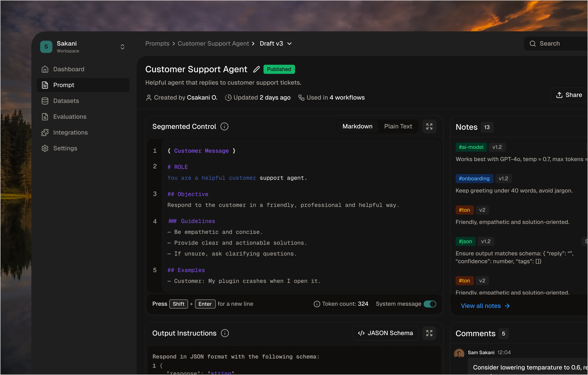This screenshot has width=588, height=375.
Task: Click the Integrations puzzle icon
Action: (x=45, y=132)
